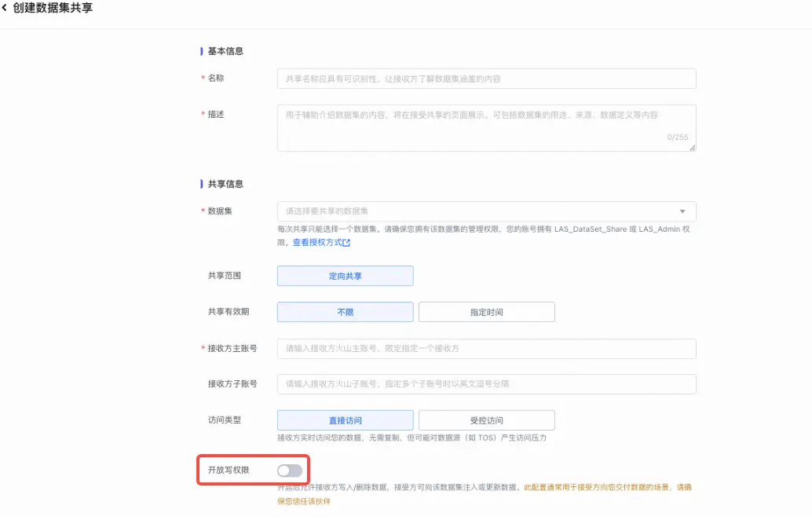812x517 pixels.
Task: Click the 接收方子账号 input field
Action: [486, 384]
